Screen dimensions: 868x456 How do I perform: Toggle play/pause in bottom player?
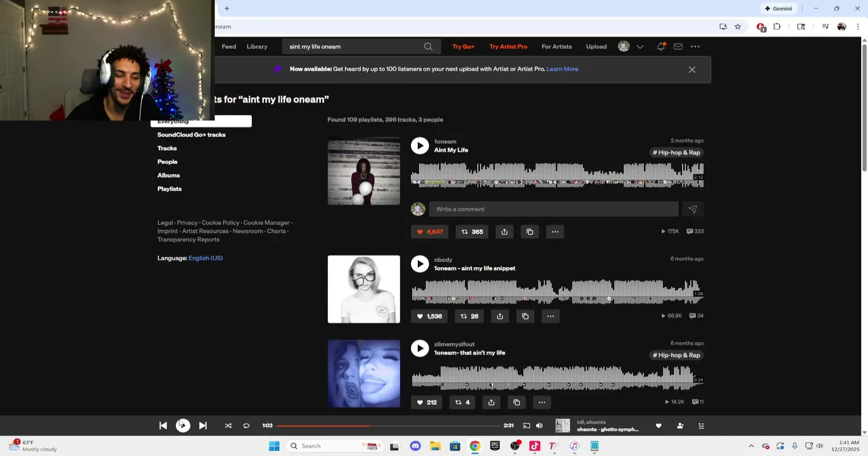click(x=183, y=426)
